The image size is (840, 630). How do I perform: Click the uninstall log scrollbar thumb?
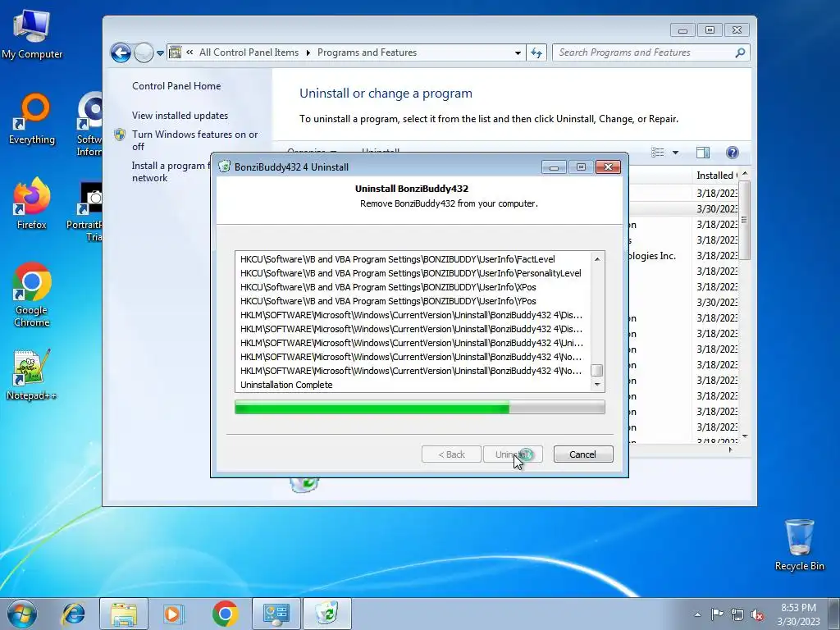[x=597, y=370]
